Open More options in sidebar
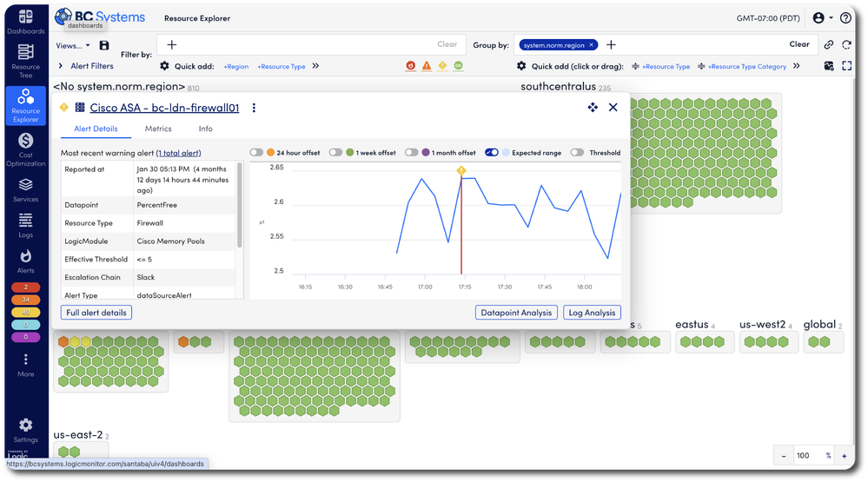 point(25,366)
